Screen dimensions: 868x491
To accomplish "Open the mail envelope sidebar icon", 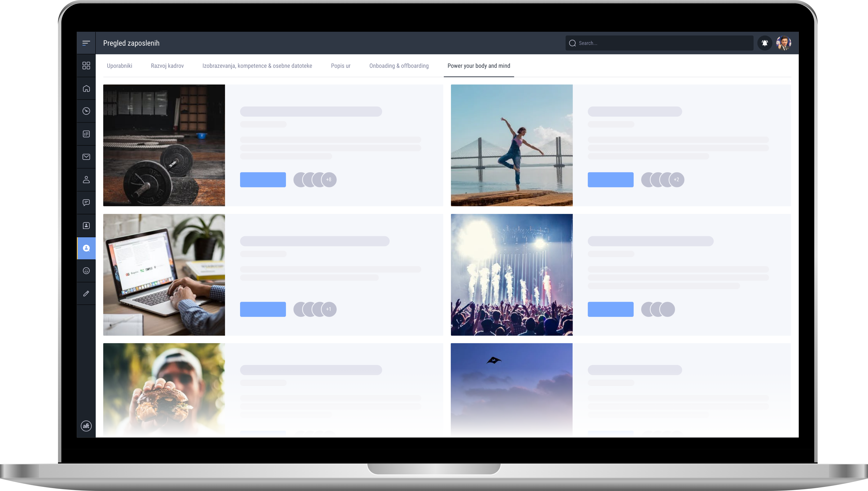I will coord(86,157).
